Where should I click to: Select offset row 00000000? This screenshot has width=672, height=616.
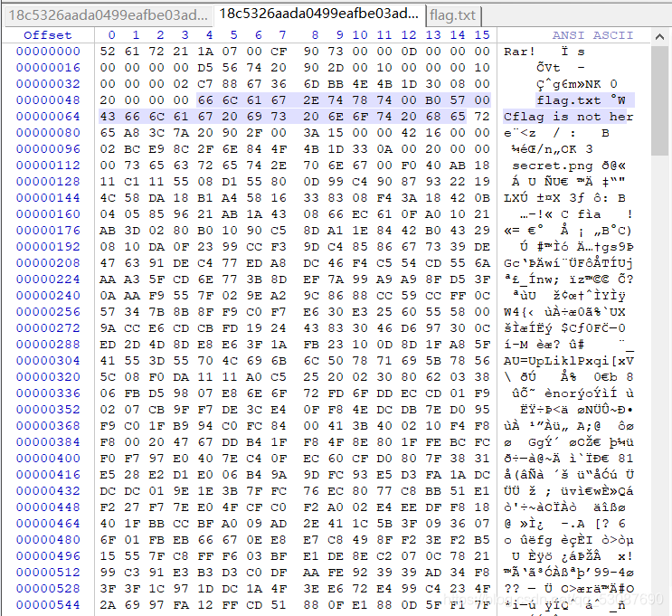pyautogui.click(x=48, y=52)
